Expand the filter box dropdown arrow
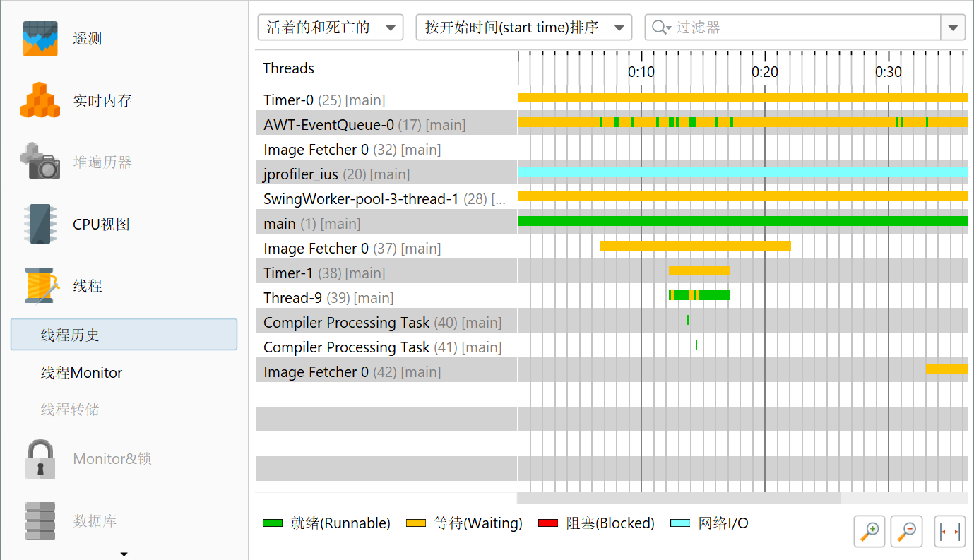 pyautogui.click(x=953, y=28)
